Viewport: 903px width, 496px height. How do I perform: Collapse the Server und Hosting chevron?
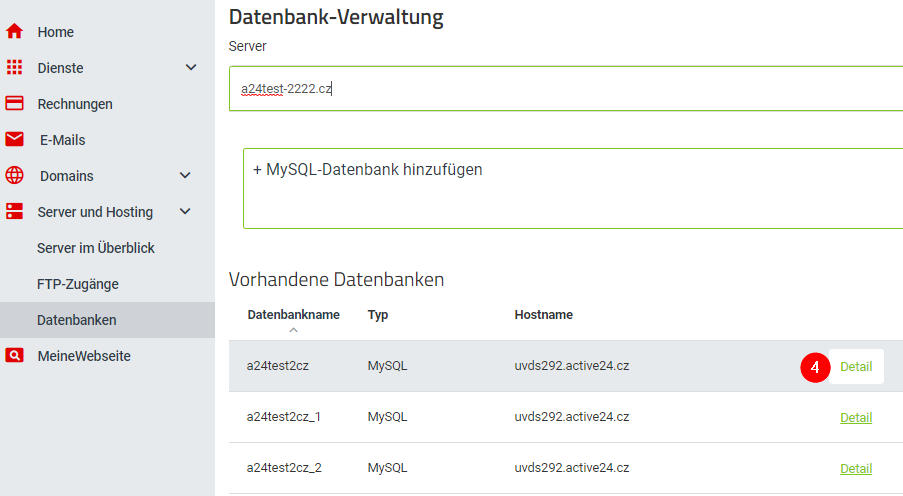(185, 211)
